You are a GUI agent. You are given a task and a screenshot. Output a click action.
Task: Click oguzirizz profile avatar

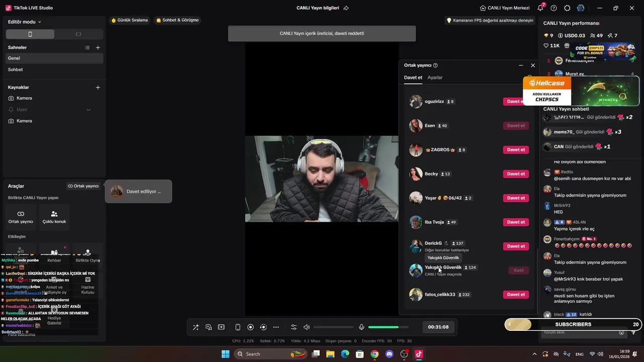click(x=416, y=102)
